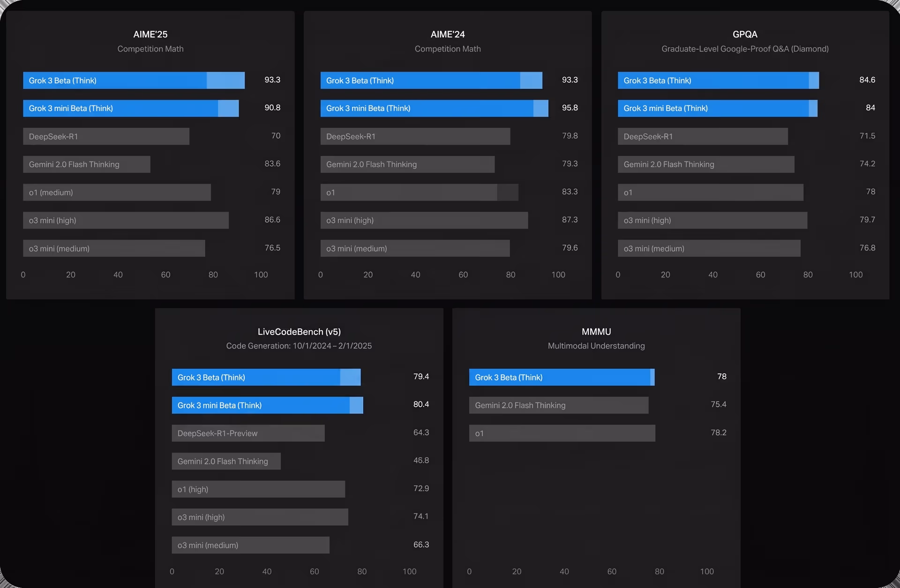Click the Gemini 2.0 Flash Thinking bar in MMMU
Screen dimensions: 900x588
pyautogui.click(x=559, y=405)
